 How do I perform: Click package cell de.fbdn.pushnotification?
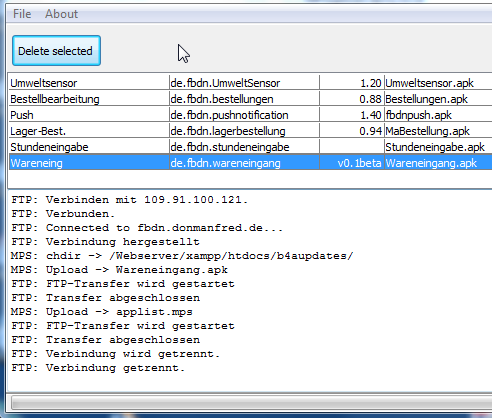coord(244,115)
